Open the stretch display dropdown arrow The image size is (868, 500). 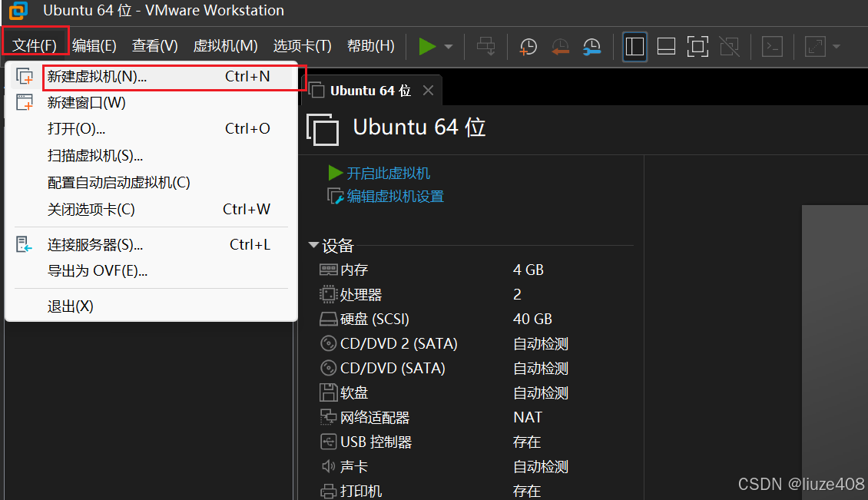click(x=837, y=47)
